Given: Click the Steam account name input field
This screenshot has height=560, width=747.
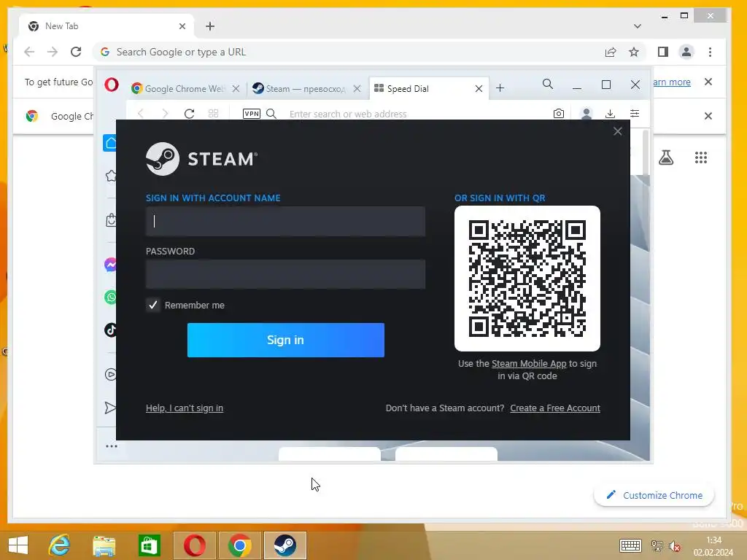Looking at the screenshot, I should pos(285,221).
